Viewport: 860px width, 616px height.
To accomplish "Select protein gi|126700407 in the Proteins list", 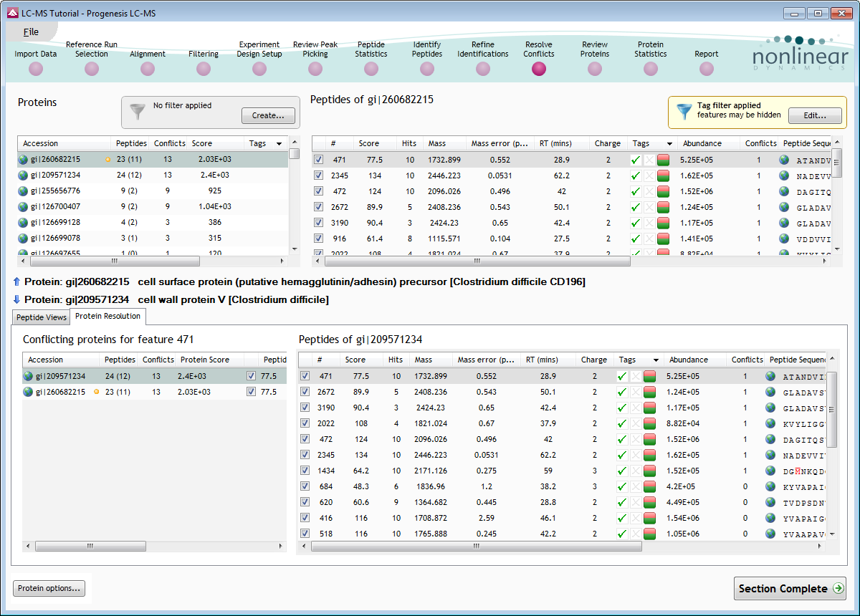I will tap(153, 207).
